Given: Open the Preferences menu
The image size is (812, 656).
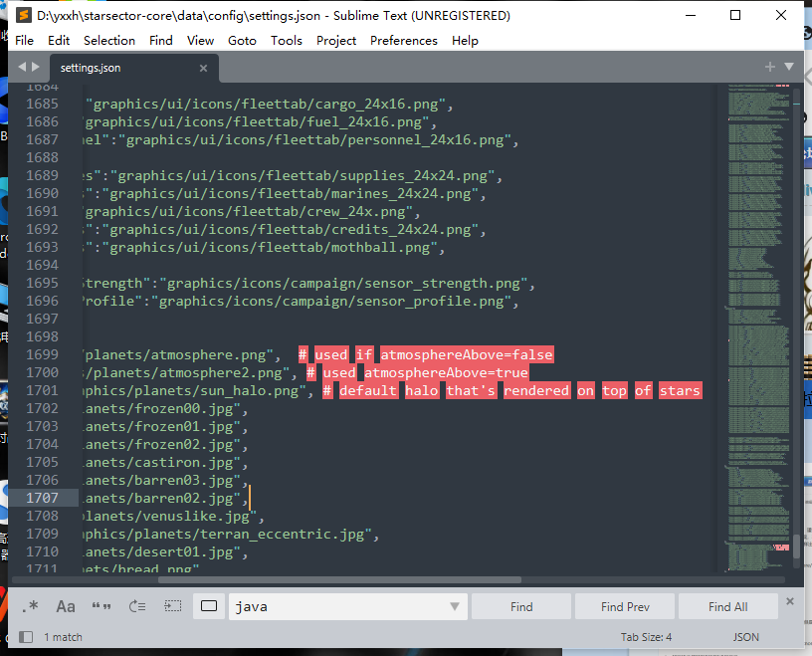Looking at the screenshot, I should (x=403, y=40).
